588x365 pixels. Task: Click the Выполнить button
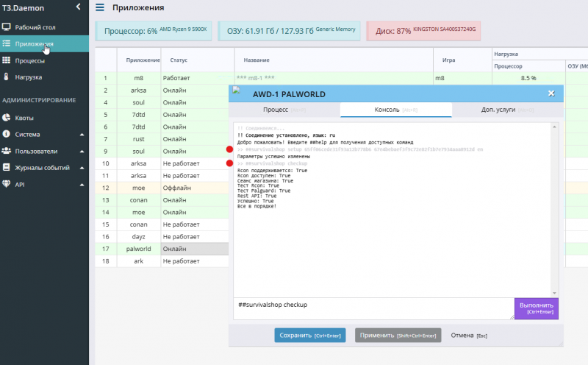pyautogui.click(x=537, y=308)
